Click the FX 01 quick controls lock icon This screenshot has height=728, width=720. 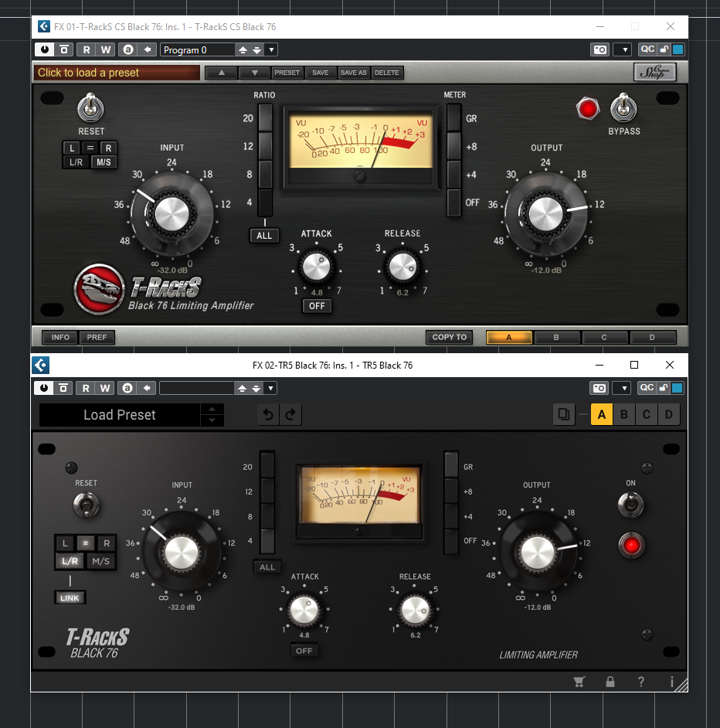coord(664,49)
